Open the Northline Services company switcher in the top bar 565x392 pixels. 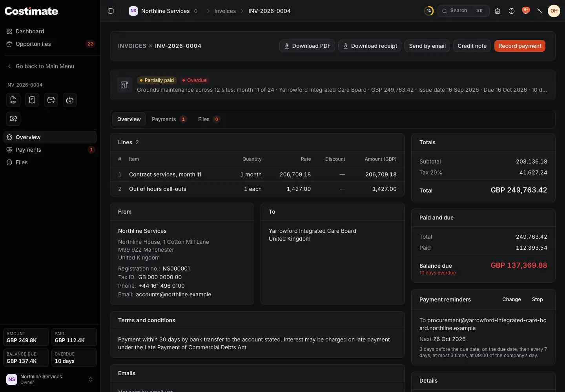point(163,11)
